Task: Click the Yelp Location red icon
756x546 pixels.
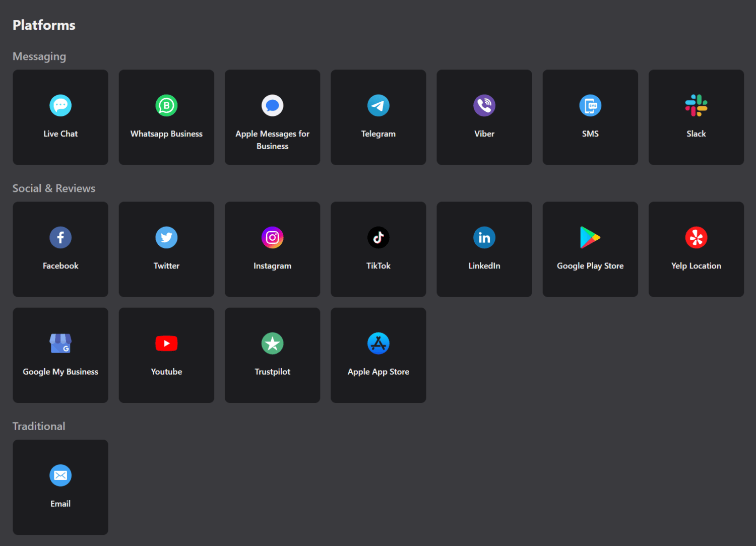Action: tap(696, 237)
